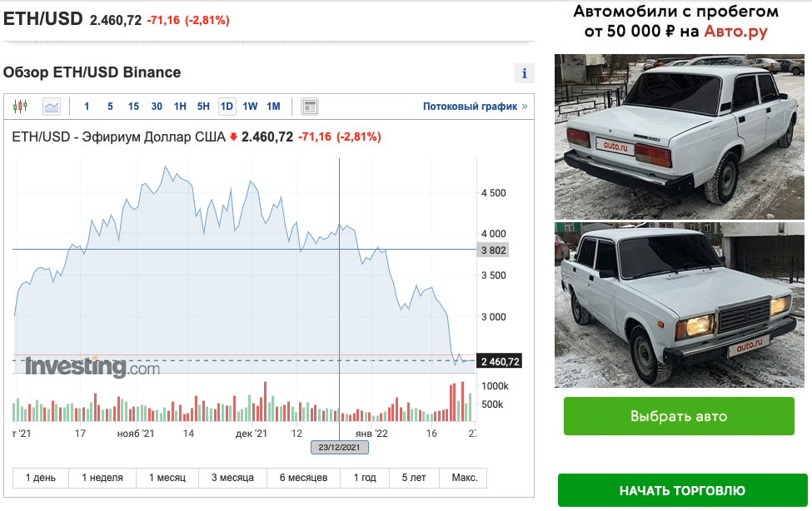Select the area chart type icon
Viewport: 812px width, 511px height.
(x=52, y=107)
